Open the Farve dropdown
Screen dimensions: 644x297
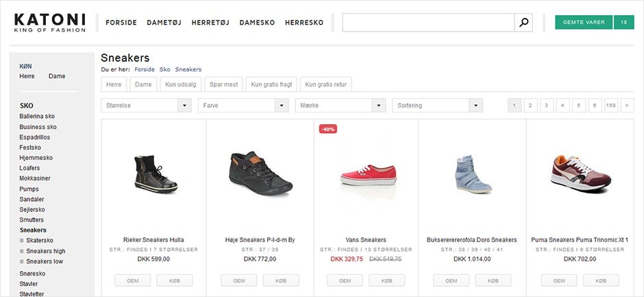[x=243, y=106]
